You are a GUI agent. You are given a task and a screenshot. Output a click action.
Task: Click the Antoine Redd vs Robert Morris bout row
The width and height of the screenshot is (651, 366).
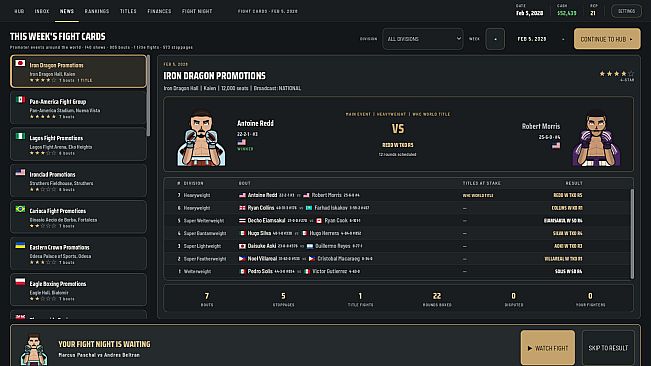point(397,195)
